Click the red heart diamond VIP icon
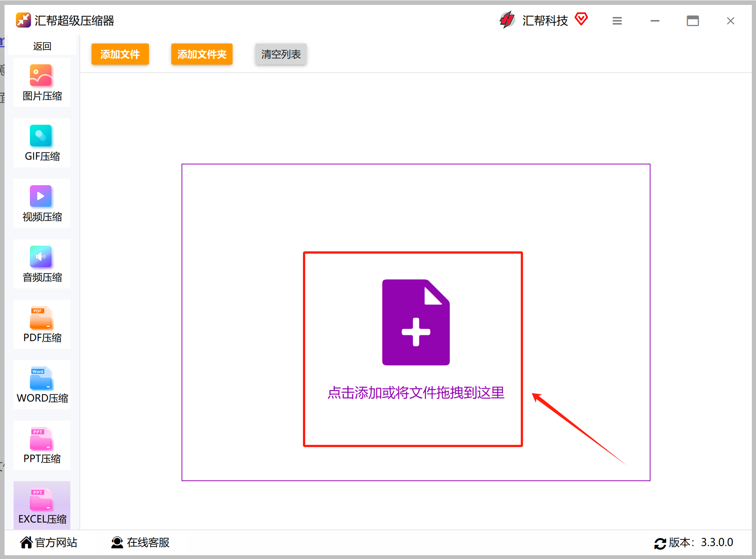This screenshot has height=559, width=756. (x=581, y=19)
